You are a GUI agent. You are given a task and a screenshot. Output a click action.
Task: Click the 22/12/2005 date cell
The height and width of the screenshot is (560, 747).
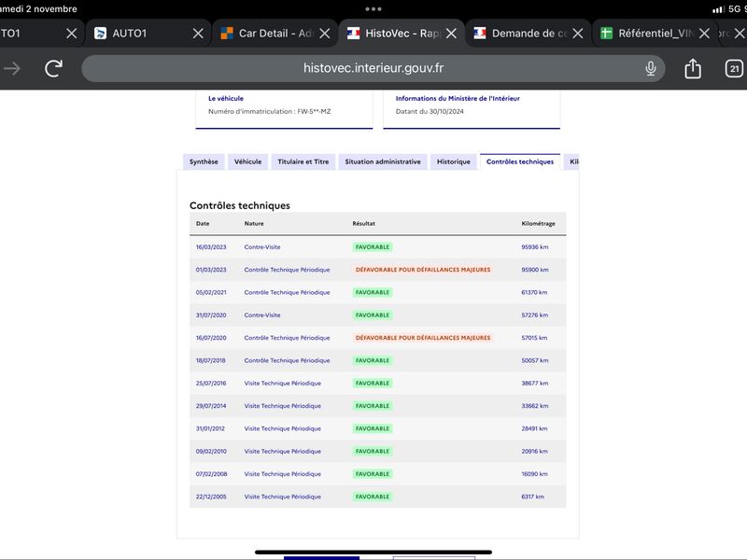[211, 497]
